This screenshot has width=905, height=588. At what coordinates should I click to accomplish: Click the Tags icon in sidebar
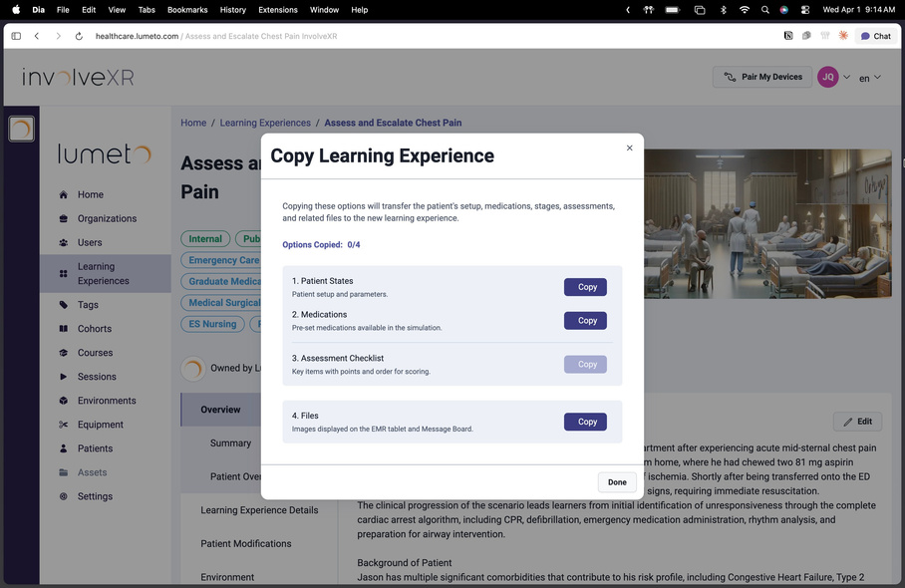(64, 305)
